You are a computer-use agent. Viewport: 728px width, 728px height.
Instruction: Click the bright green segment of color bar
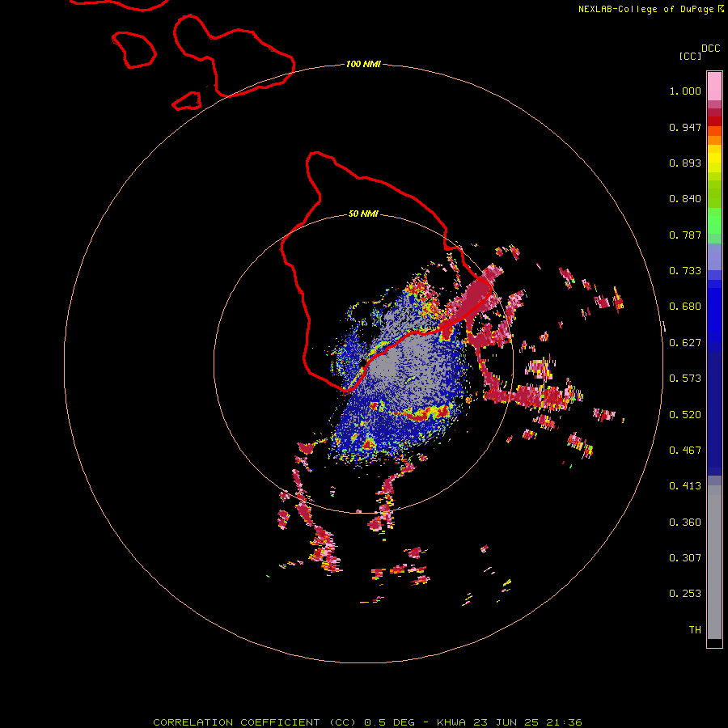pyautogui.click(x=714, y=221)
